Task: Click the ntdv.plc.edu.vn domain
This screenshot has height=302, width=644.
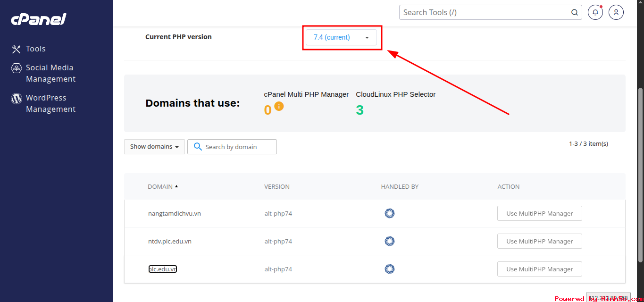Action: pos(170,241)
